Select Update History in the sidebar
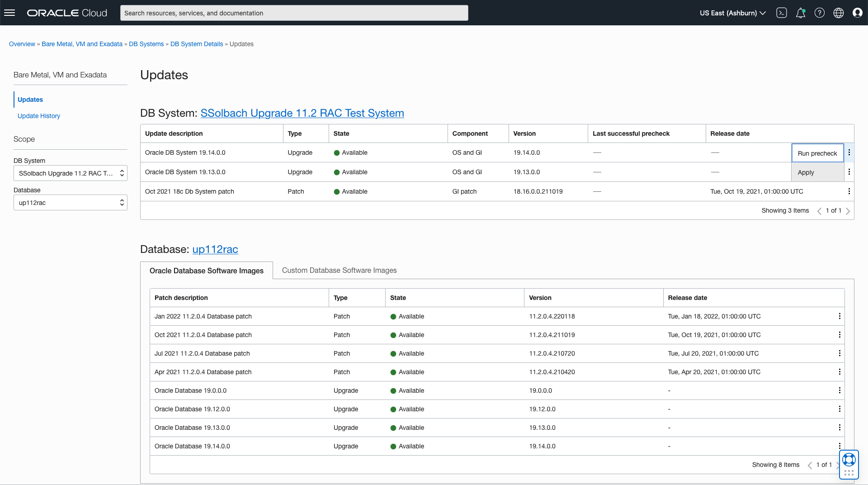 point(39,116)
